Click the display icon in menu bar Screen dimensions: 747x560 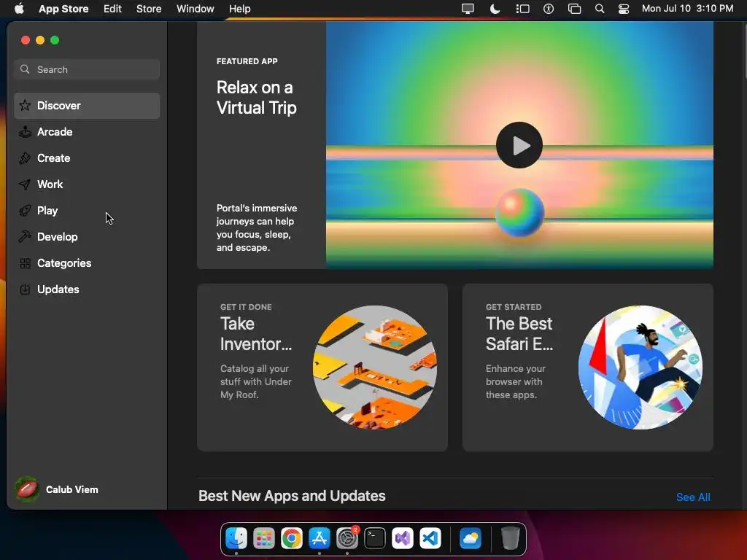[x=468, y=9]
